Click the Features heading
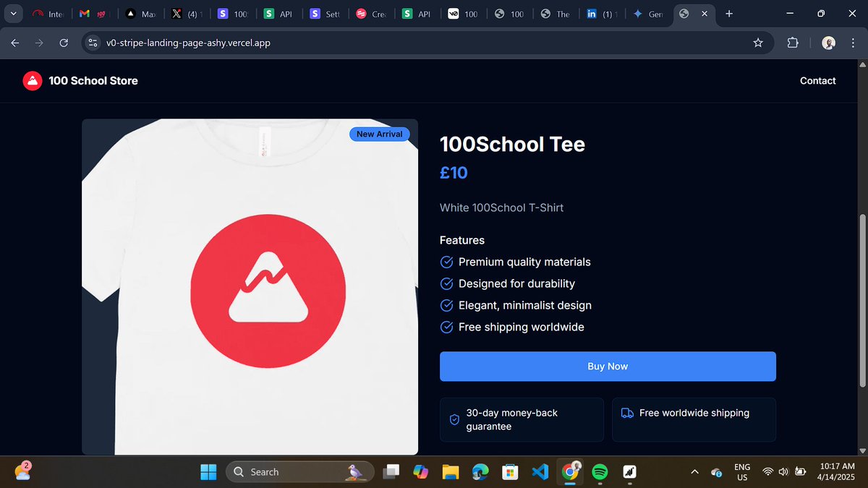Image resolution: width=868 pixels, height=488 pixels. (x=462, y=240)
